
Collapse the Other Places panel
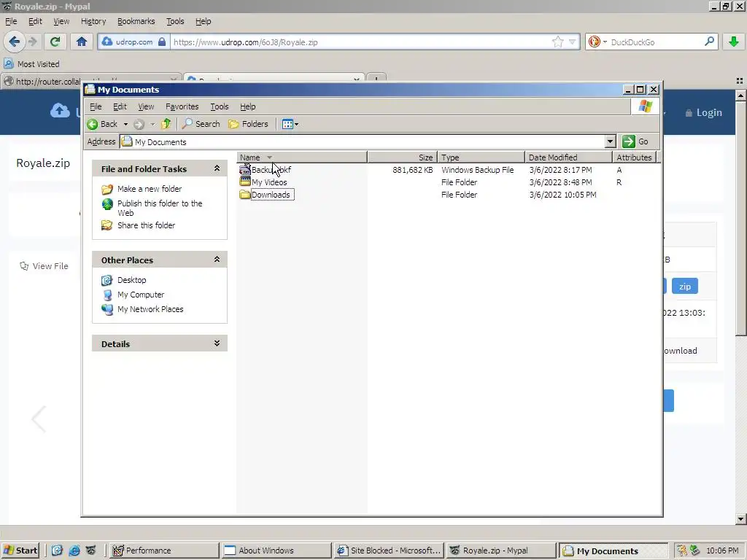217,260
